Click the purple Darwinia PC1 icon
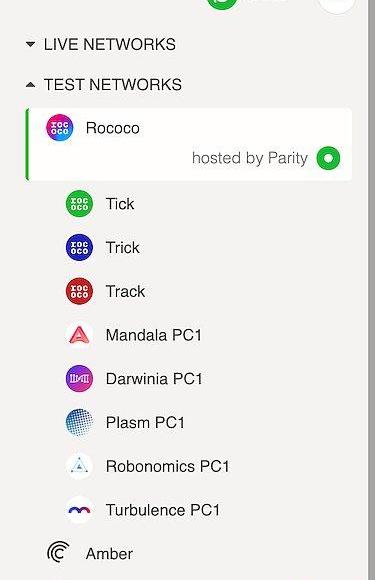 (79, 378)
